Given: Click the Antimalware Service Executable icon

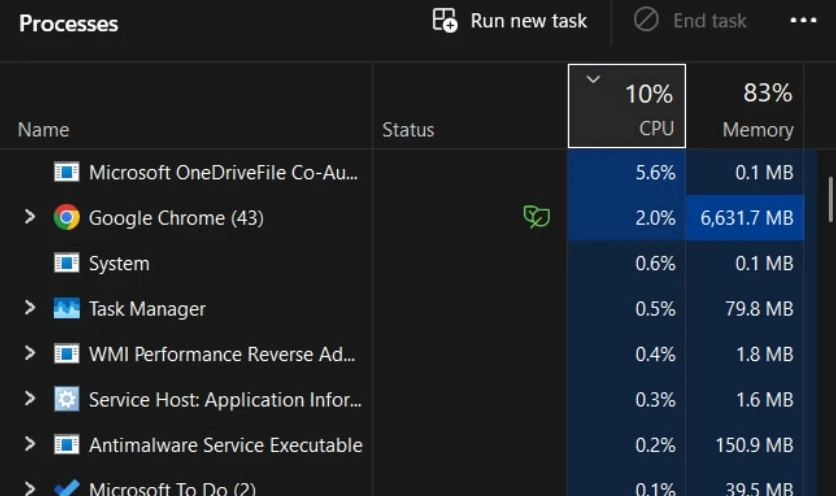Looking at the screenshot, I should coord(66,445).
